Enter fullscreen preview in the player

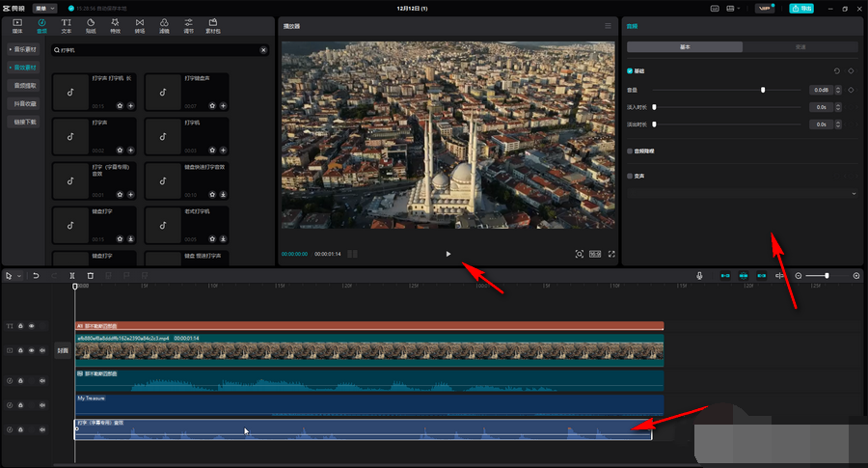(611, 254)
